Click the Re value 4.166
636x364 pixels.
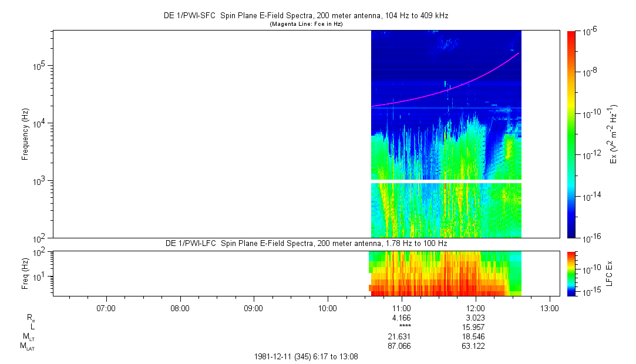coord(401,318)
